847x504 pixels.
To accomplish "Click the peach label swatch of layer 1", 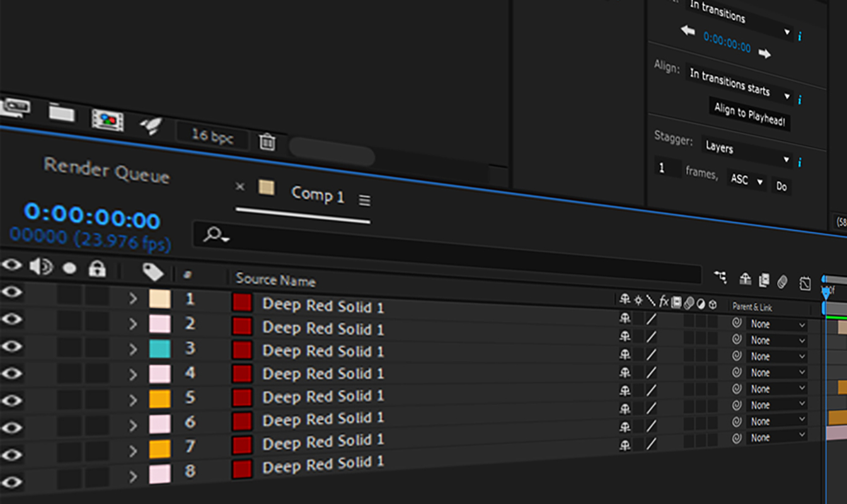I will pos(160,299).
